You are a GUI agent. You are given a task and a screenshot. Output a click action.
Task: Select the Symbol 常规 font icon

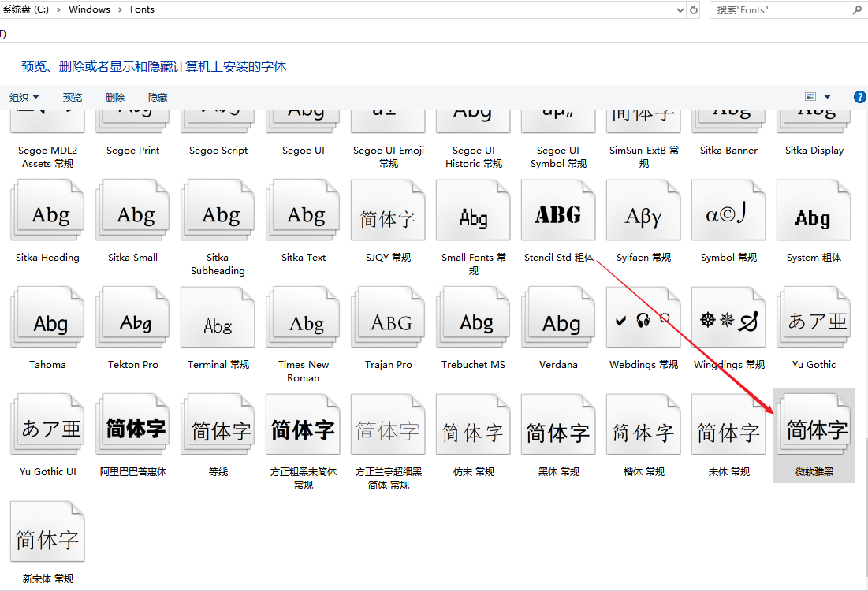tap(728, 210)
